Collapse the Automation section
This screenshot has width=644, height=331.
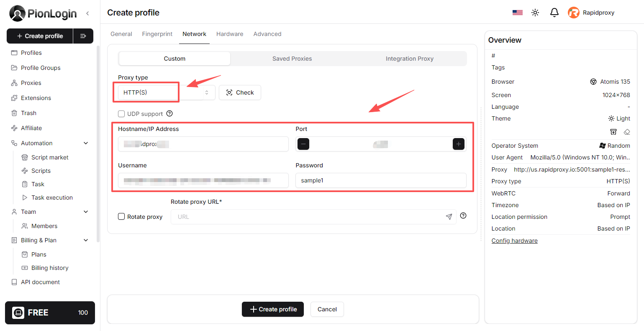86,143
